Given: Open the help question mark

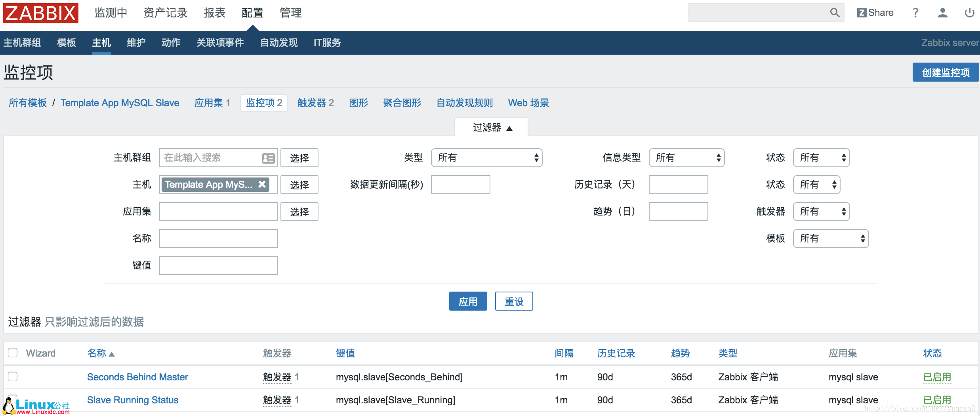Looking at the screenshot, I should tap(915, 13).
